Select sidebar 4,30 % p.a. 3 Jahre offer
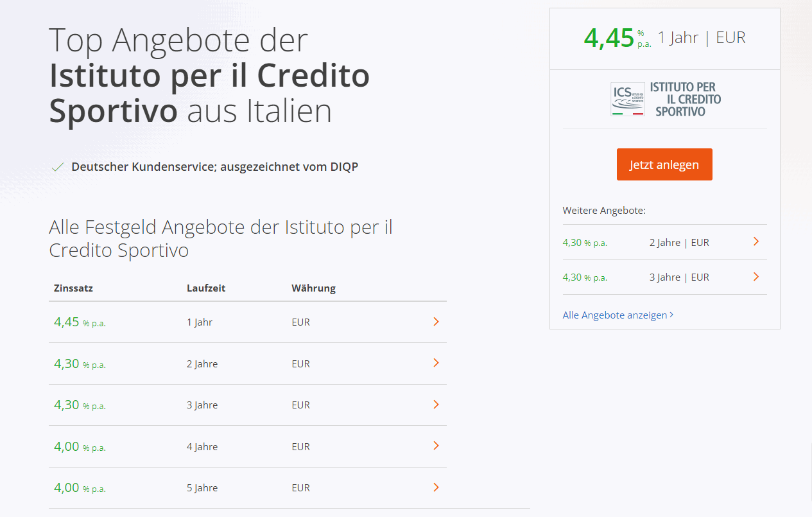This screenshot has height=517, width=812. 664,277
